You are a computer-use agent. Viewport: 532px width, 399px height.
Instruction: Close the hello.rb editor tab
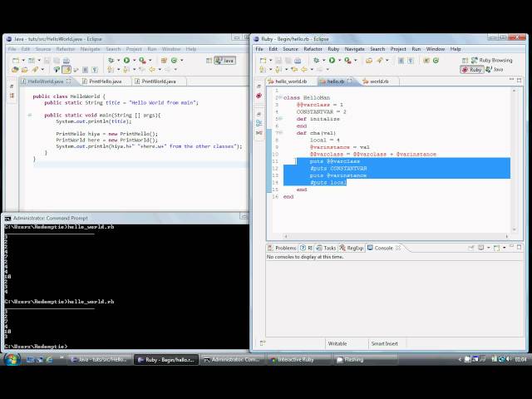pyautogui.click(x=349, y=81)
